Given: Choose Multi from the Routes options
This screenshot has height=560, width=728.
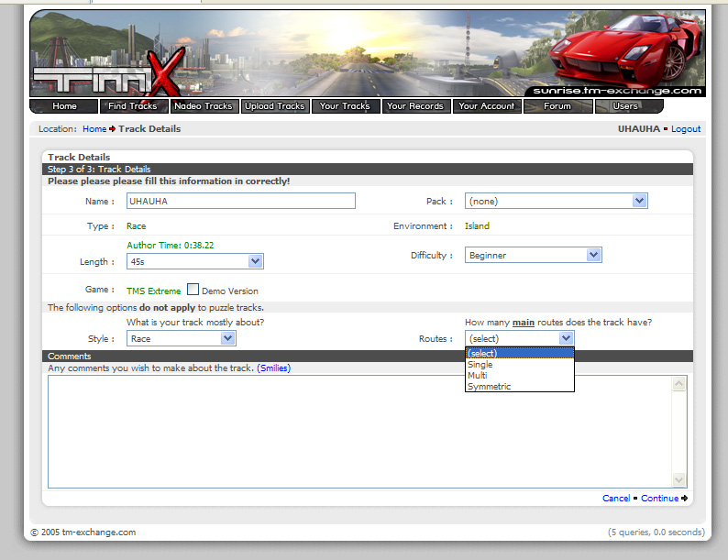Looking at the screenshot, I should coord(478,376).
